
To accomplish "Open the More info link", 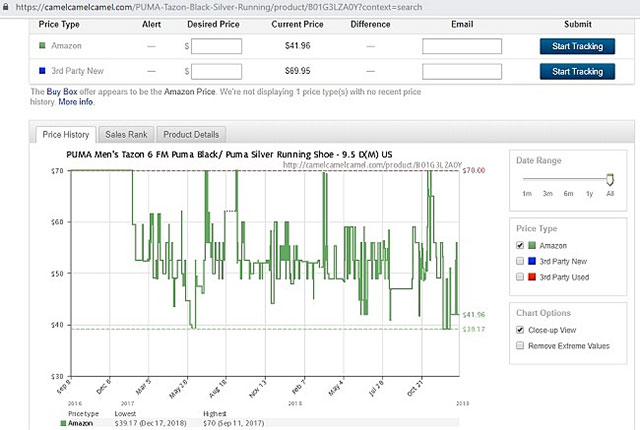I will [x=75, y=102].
